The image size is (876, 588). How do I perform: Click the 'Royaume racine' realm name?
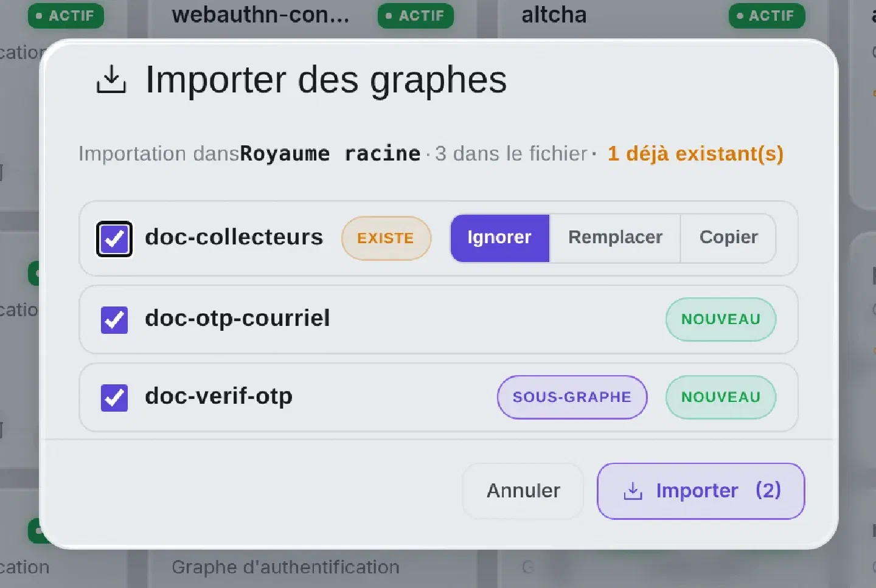330,154
